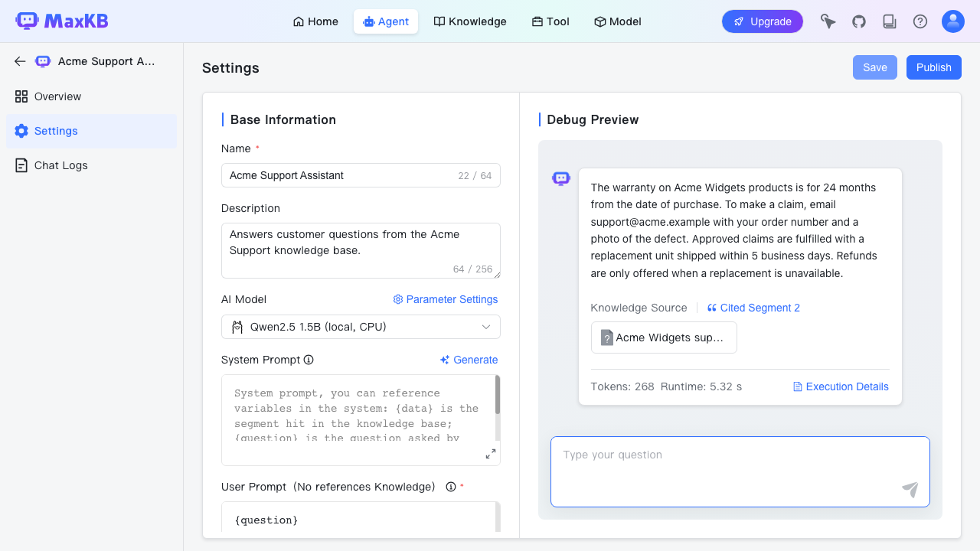
Task: Go back using the left arrow
Action: point(20,61)
